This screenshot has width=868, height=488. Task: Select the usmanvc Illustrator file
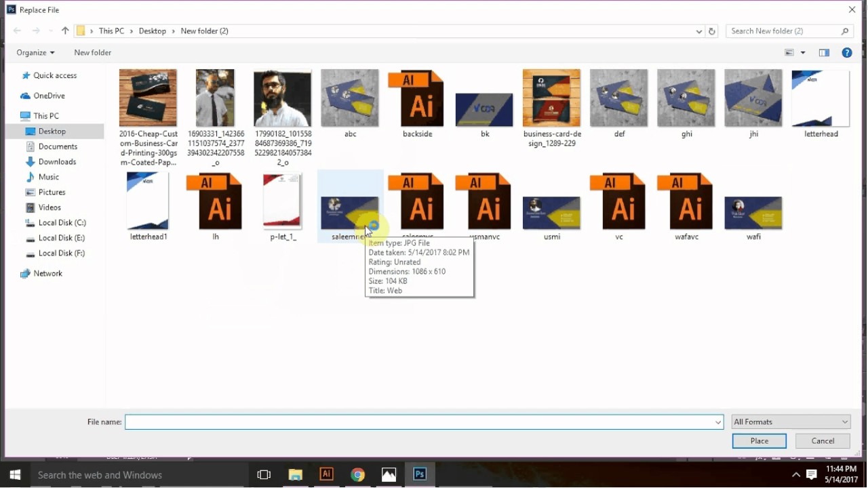tap(484, 207)
